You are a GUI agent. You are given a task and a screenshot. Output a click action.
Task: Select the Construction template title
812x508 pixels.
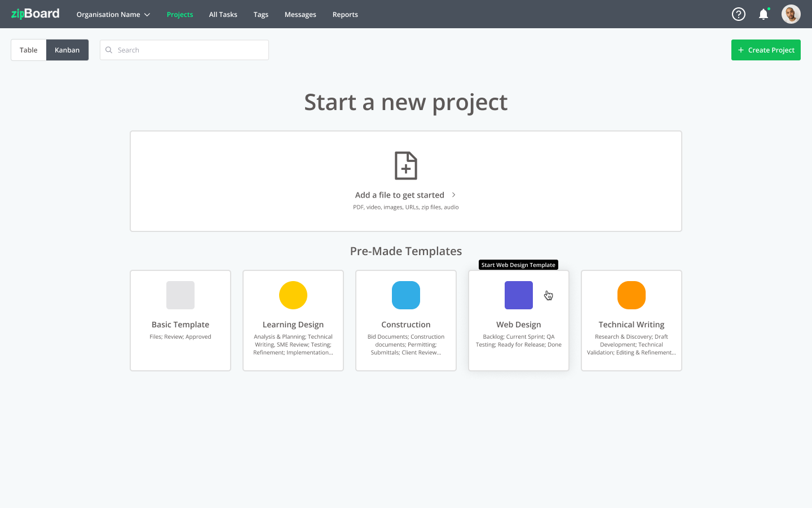pos(406,325)
